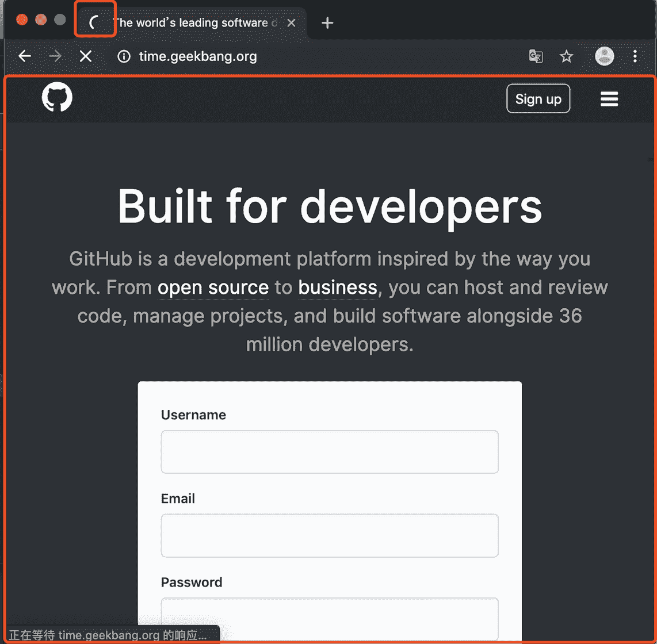Open the Chrome three-dot menu

635,56
